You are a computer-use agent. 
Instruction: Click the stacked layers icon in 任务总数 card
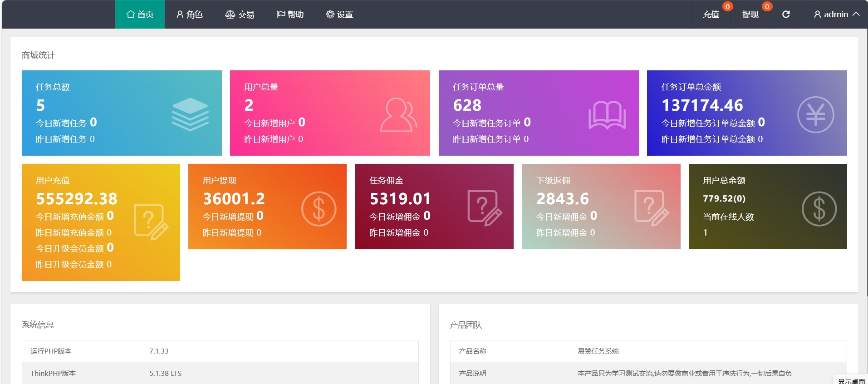190,114
